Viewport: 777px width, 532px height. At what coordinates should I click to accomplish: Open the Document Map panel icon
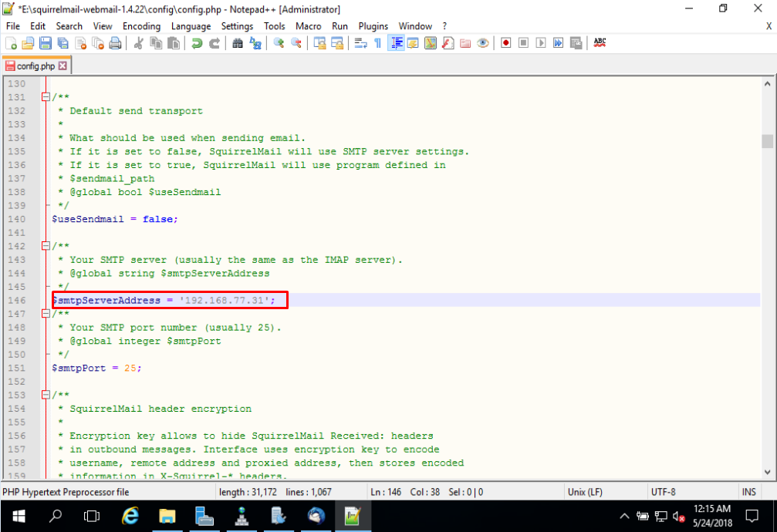(430, 44)
